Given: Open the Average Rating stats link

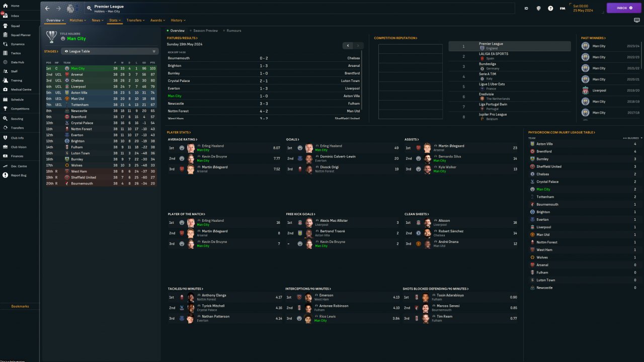Looking at the screenshot, I should point(183,139).
